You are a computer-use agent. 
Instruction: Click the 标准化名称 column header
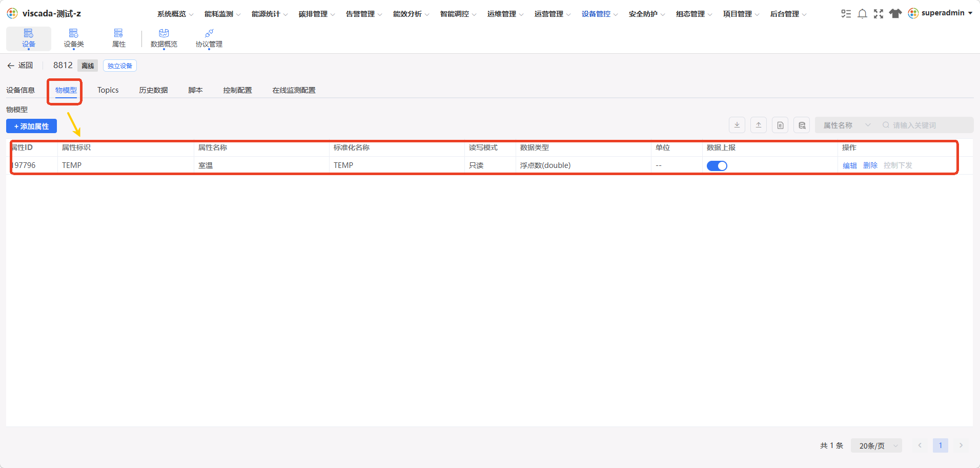pyautogui.click(x=352, y=147)
